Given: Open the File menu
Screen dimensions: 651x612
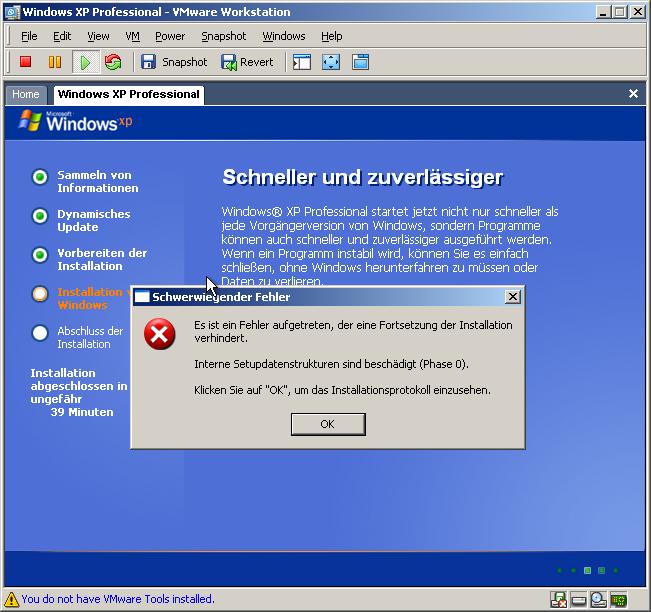Looking at the screenshot, I should pyautogui.click(x=29, y=37).
